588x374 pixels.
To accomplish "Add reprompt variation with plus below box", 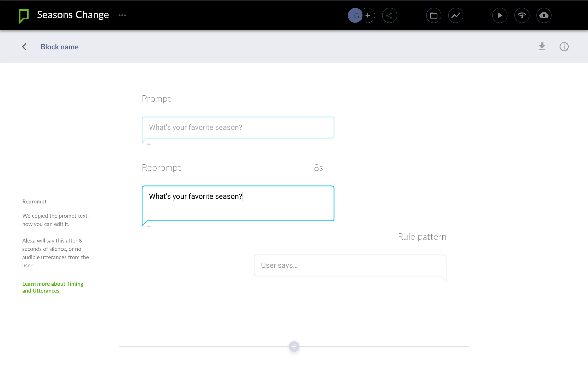I will (149, 227).
